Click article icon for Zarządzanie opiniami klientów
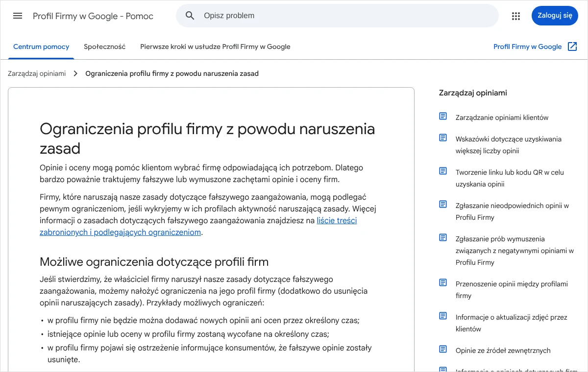 [x=443, y=116]
